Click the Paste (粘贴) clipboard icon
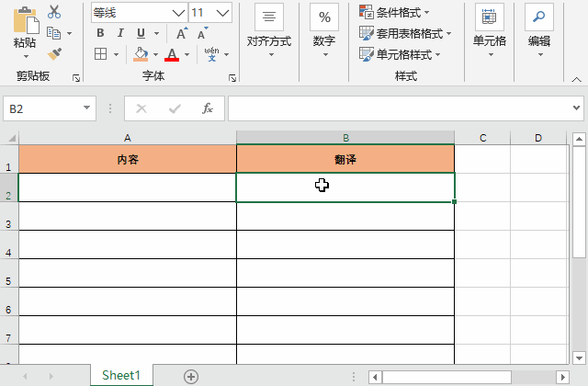This screenshot has width=588, height=386. click(26, 20)
